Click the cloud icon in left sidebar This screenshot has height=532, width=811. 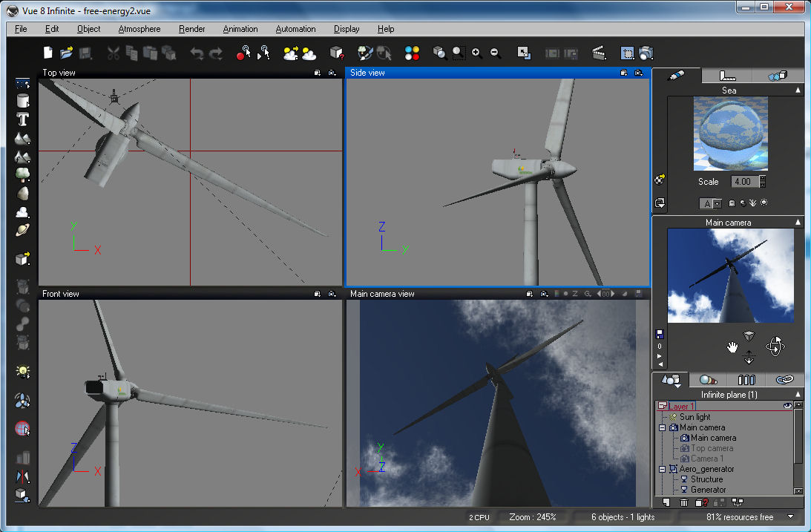point(22,212)
